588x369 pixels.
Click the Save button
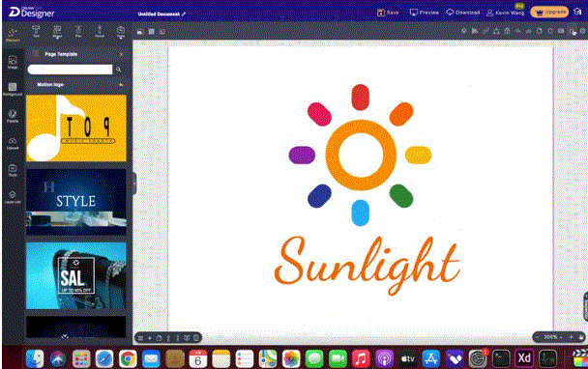tap(388, 13)
